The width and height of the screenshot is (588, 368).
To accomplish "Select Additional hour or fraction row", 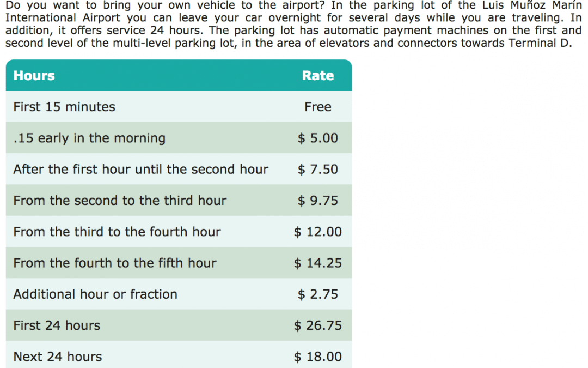I will [179, 294].
